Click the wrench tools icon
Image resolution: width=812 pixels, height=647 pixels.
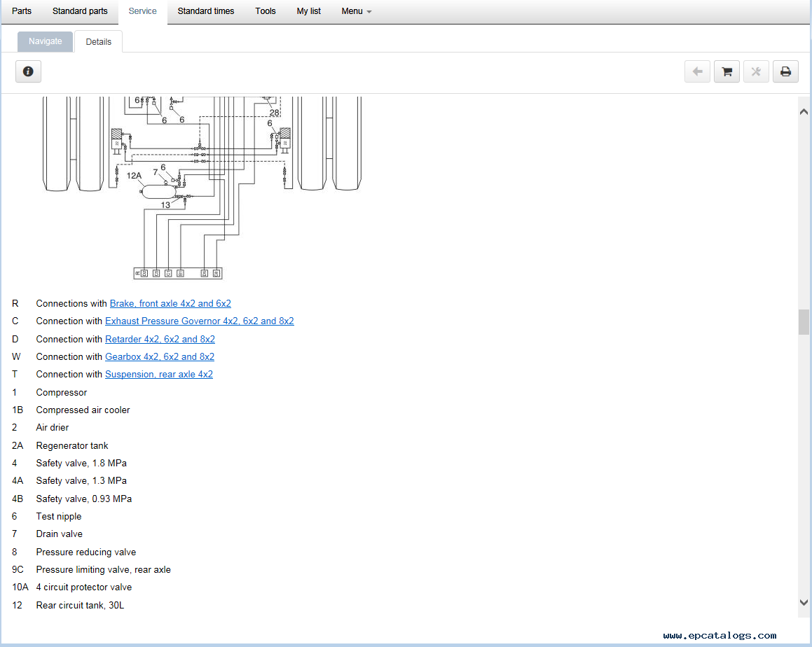click(x=756, y=71)
